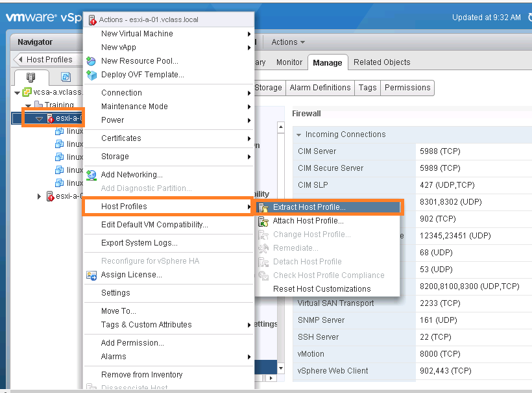This screenshot has height=393, width=532.
Task: Click the host icon in the Actions menu header
Action: point(92,20)
